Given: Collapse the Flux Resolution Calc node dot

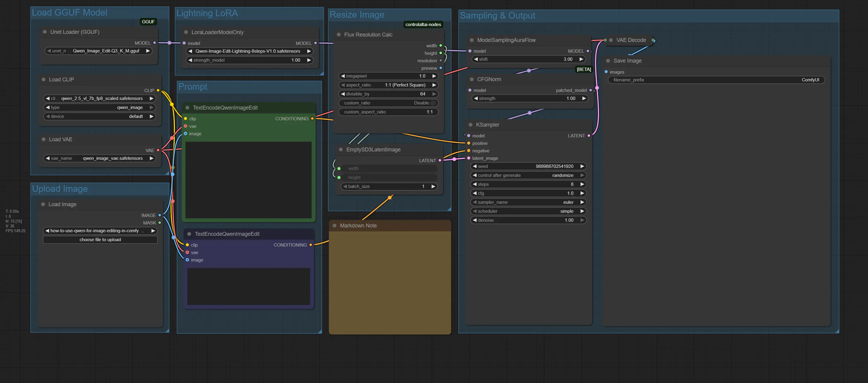Looking at the screenshot, I should [339, 35].
